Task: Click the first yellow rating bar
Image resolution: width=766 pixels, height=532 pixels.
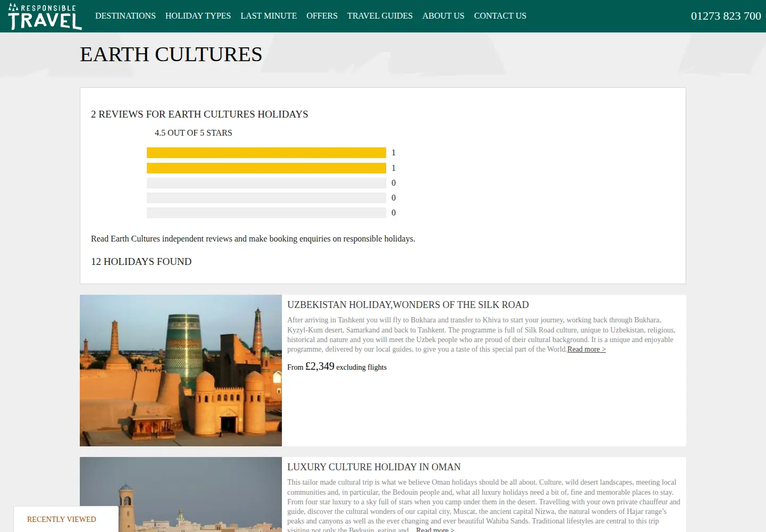Action: click(x=267, y=153)
